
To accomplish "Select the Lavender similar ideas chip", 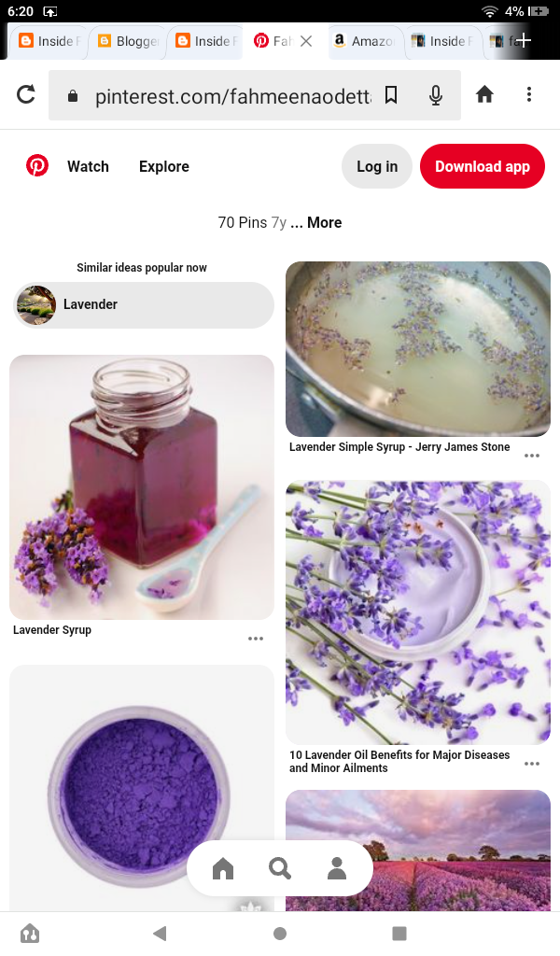I will point(144,305).
